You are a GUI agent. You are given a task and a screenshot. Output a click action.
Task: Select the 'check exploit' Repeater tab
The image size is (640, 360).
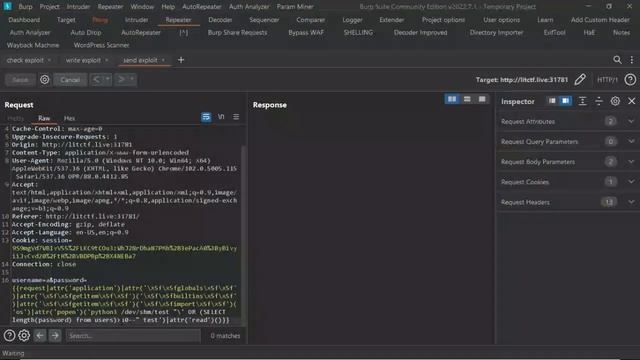click(x=25, y=60)
